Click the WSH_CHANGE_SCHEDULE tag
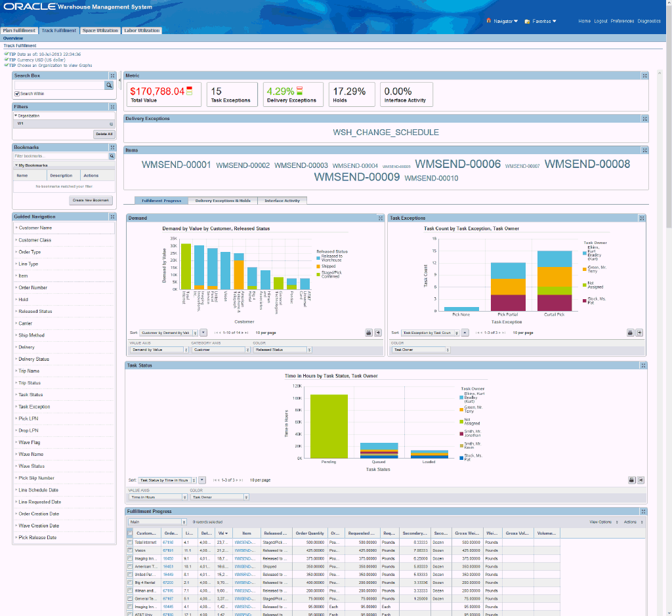This screenshot has width=672, height=616. (386, 133)
